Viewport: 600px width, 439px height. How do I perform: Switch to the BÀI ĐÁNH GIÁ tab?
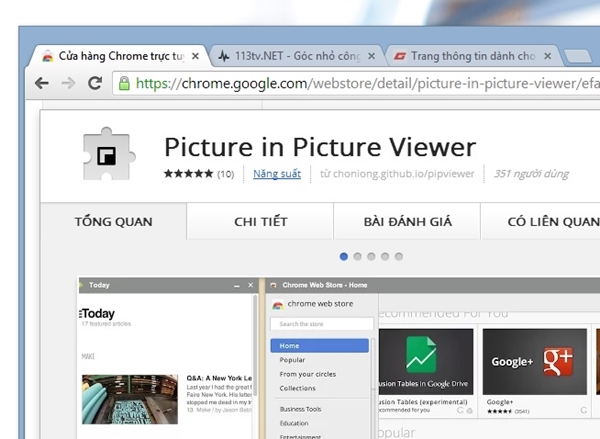coord(407,221)
